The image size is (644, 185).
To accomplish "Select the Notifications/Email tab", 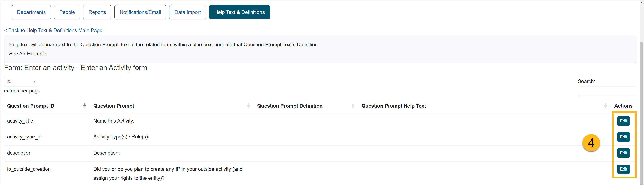I will tap(140, 12).
